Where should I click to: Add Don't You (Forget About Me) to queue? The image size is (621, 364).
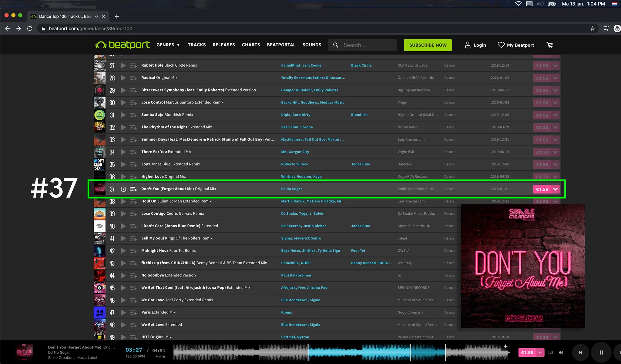(133, 189)
